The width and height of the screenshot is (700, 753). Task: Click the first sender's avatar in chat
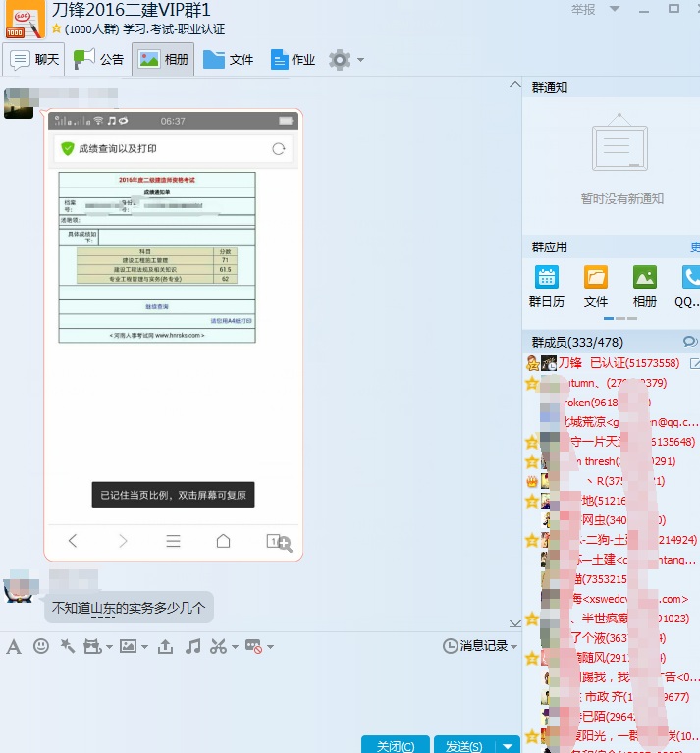pos(19,103)
